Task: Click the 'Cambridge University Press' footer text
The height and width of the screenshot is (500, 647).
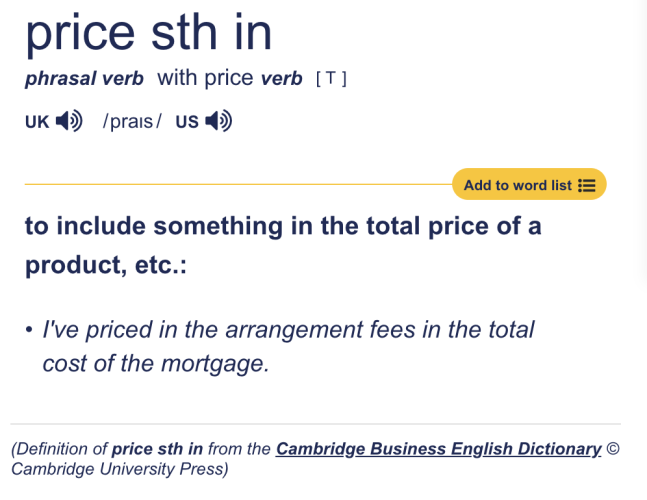Action: 120,469
